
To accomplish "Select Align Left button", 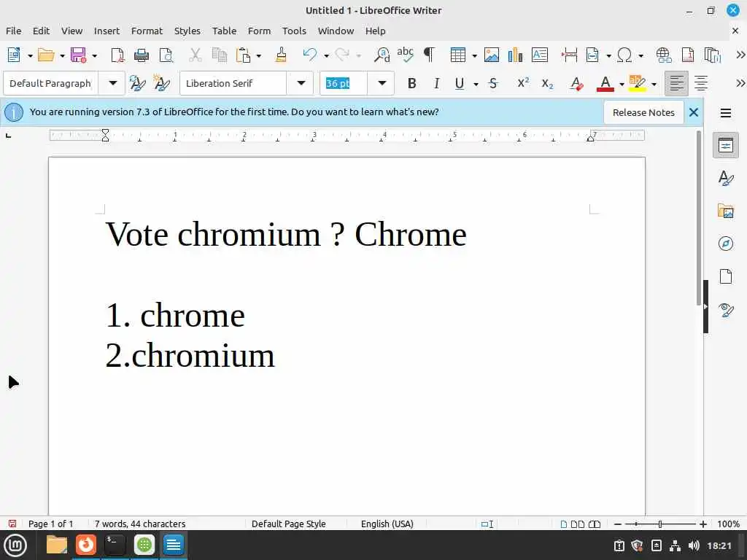I will click(676, 83).
